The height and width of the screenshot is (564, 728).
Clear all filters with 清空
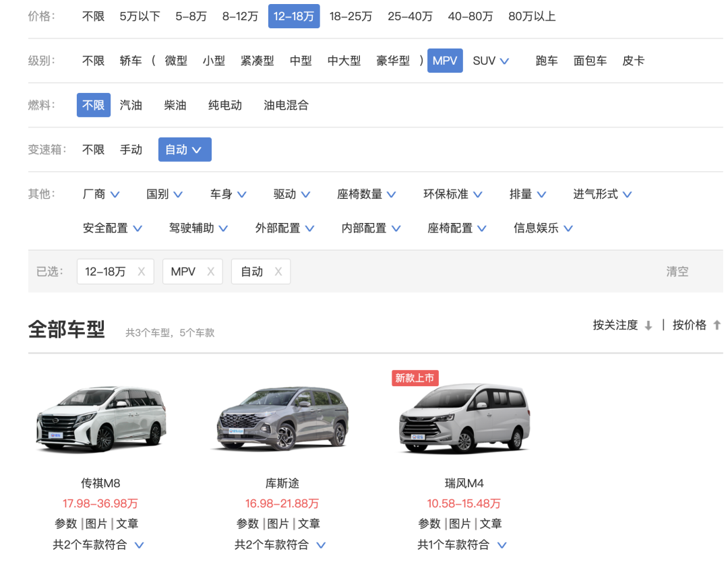point(677,272)
